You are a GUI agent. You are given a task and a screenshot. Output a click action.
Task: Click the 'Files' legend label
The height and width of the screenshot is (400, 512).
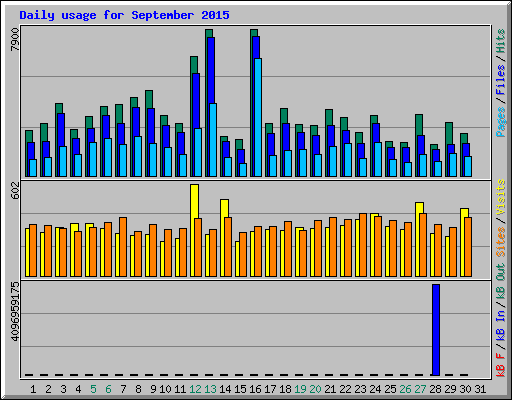point(500,80)
